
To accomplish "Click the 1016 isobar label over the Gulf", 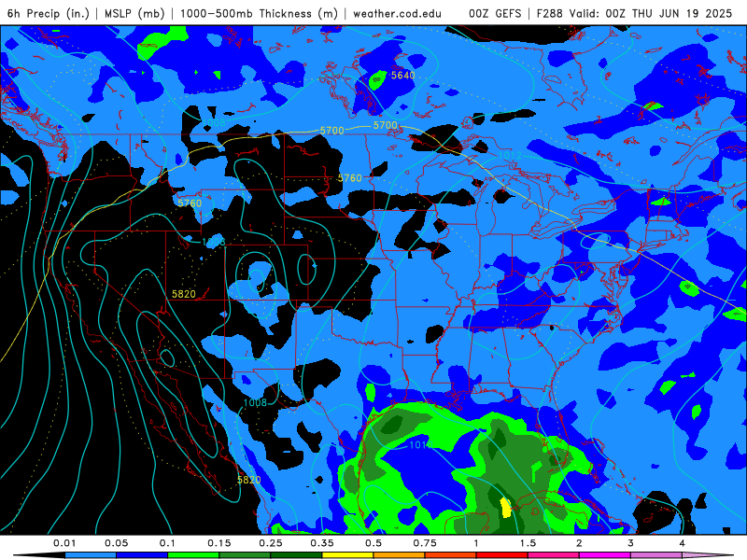I will point(421,445).
